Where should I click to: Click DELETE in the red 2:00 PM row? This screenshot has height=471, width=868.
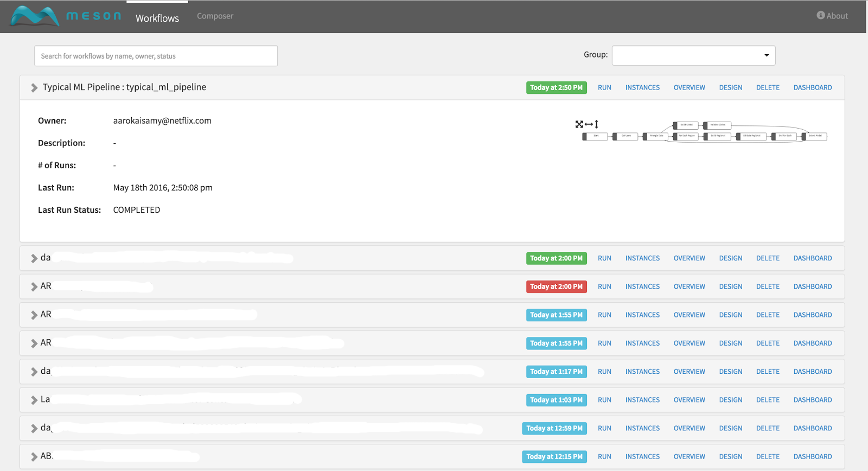[x=768, y=287]
